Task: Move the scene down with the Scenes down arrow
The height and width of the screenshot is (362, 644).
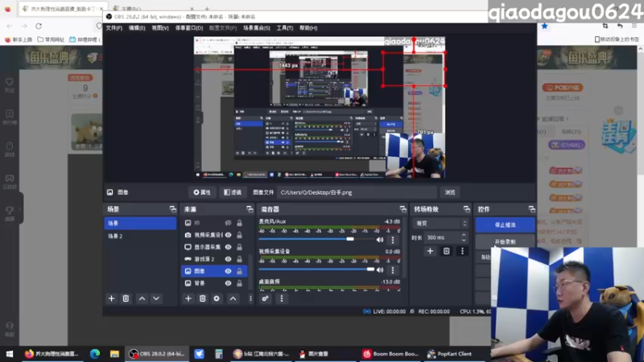Action: coord(156,298)
